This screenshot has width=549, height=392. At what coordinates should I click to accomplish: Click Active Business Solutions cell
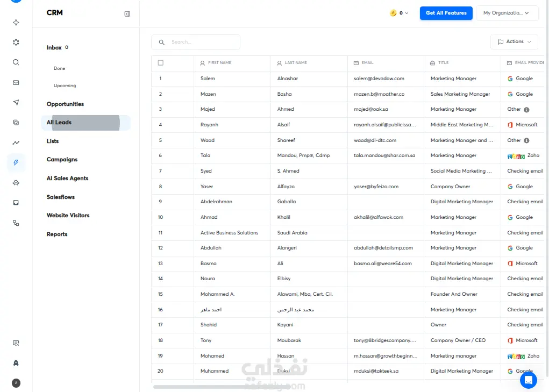230,233
